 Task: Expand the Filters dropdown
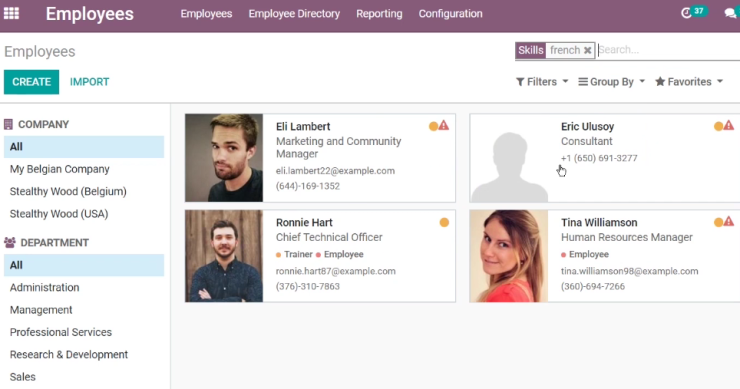coord(542,82)
